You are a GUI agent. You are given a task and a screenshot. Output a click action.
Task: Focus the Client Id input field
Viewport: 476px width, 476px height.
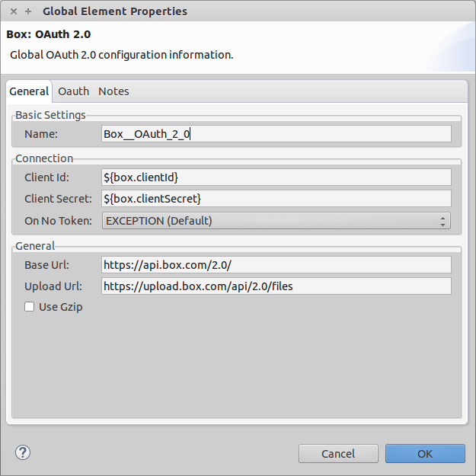[276, 177]
